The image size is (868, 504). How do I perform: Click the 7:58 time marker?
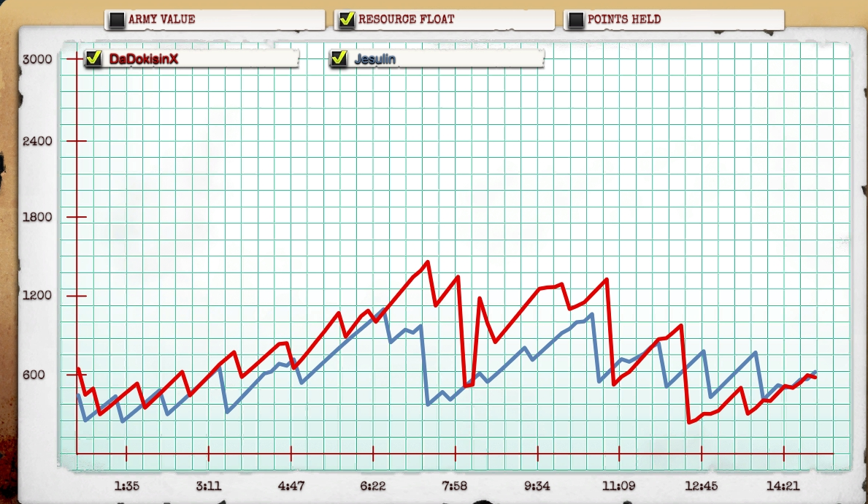click(x=455, y=486)
